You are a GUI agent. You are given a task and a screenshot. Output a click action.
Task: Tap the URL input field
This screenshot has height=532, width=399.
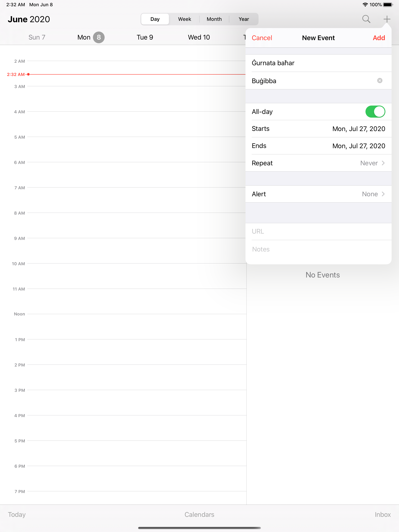318,231
